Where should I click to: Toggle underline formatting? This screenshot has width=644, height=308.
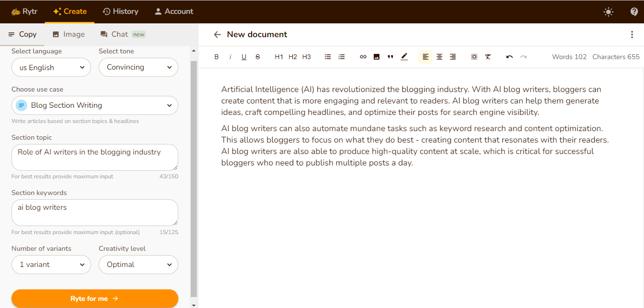(244, 57)
